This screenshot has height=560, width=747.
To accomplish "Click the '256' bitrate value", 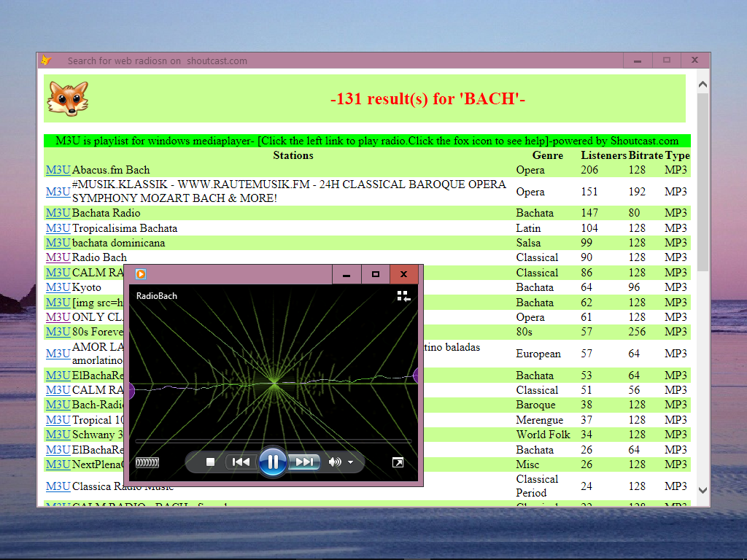I will point(637,332).
